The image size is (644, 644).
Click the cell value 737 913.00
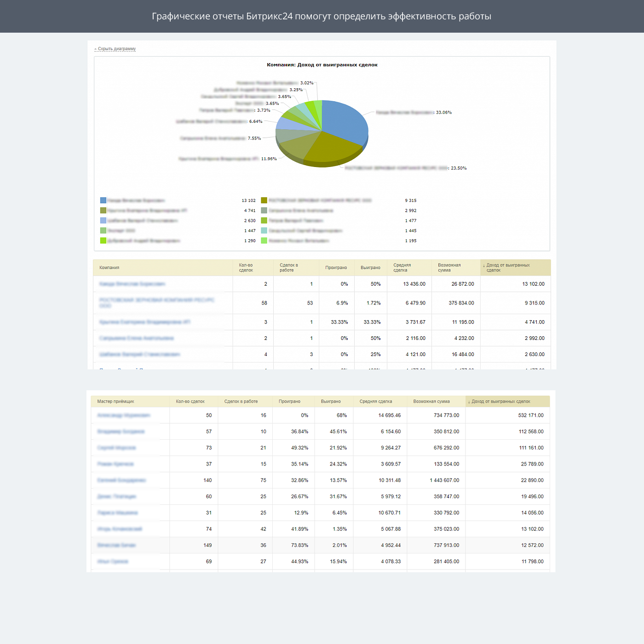tap(446, 545)
